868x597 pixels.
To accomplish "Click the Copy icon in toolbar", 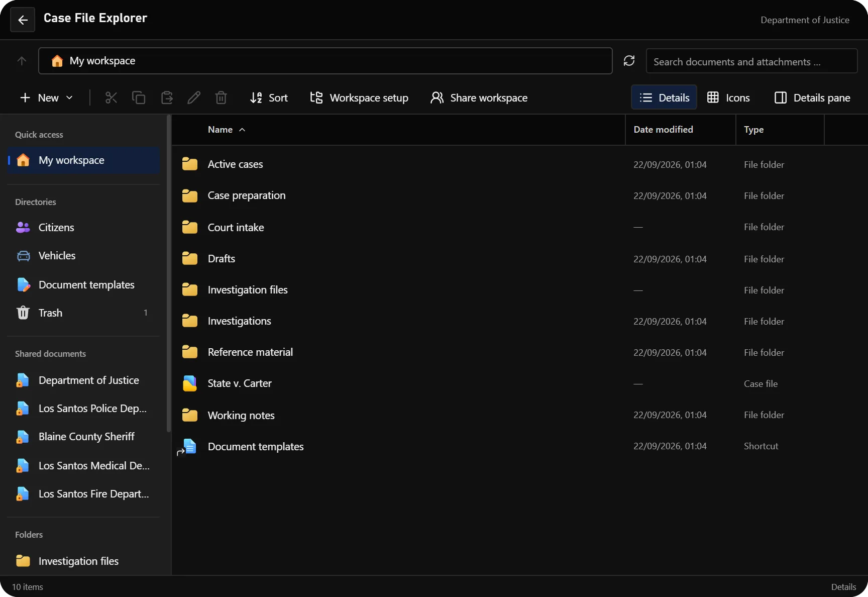I will click(139, 97).
